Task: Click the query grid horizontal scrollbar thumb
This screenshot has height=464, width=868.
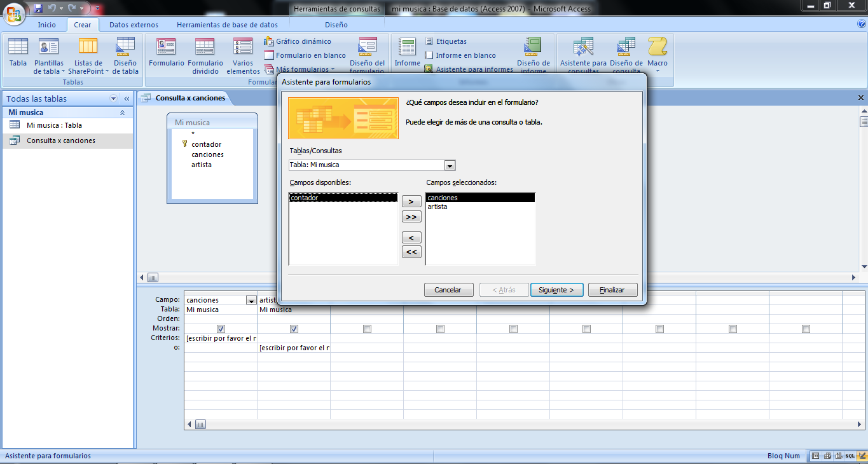Action: (200, 424)
